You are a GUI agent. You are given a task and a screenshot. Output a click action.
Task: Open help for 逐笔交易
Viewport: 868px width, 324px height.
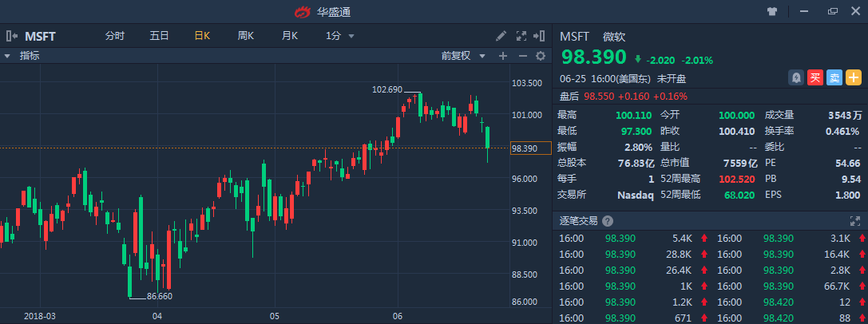pos(608,221)
